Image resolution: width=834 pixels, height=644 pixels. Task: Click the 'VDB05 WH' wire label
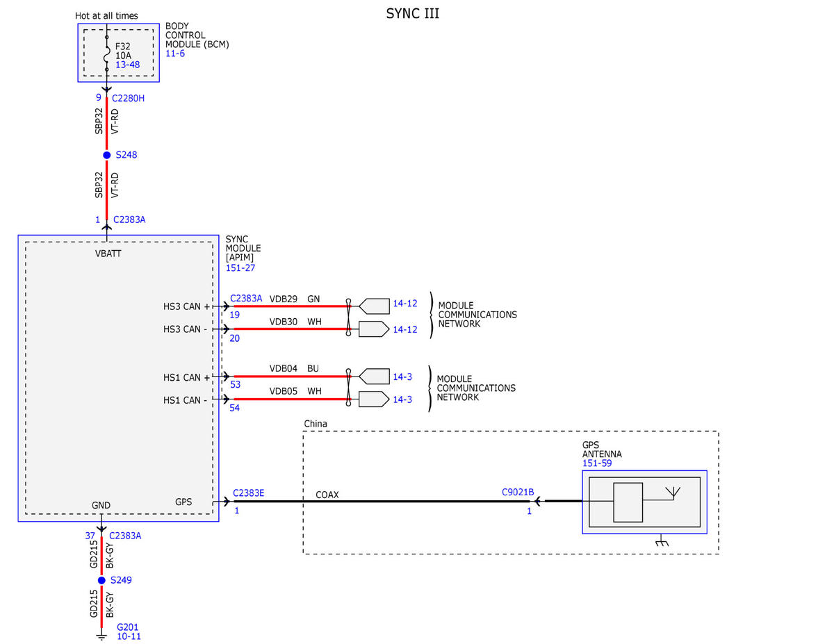[x=296, y=391]
